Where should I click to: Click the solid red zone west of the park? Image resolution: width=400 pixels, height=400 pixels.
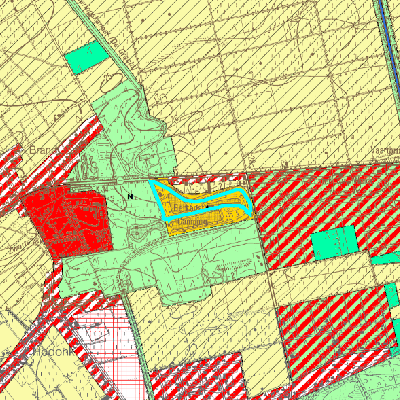(68, 221)
